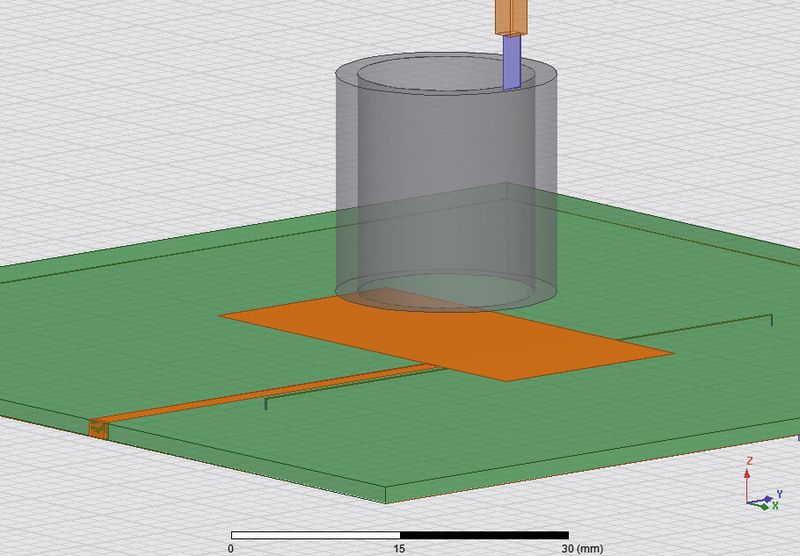Select the orange connector block at top
Viewport: 800px width, 556px height.
[510, 17]
